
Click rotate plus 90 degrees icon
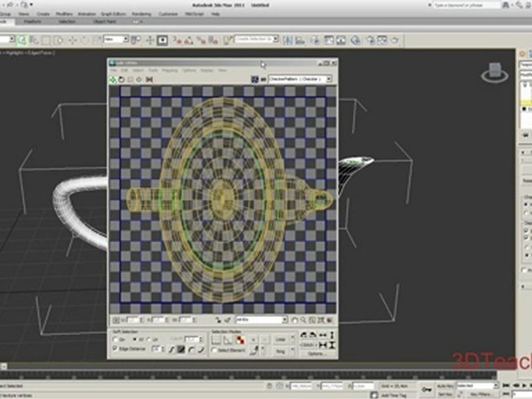304,335
